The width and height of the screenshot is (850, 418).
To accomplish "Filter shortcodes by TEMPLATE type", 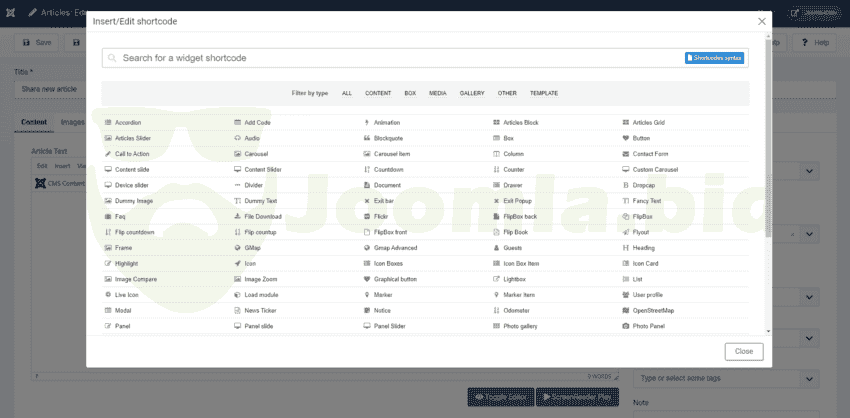I will point(544,93).
